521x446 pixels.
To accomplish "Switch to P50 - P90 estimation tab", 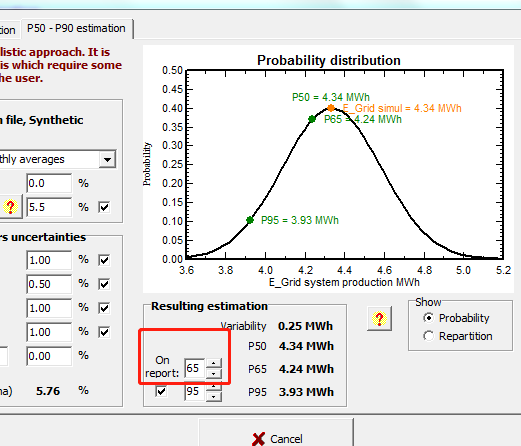I will [76, 28].
